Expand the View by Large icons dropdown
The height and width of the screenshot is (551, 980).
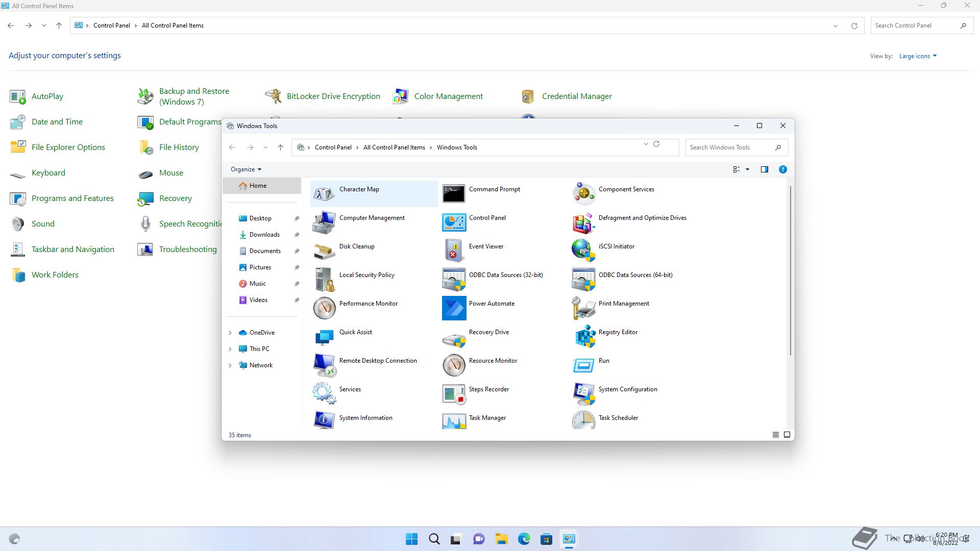(918, 56)
